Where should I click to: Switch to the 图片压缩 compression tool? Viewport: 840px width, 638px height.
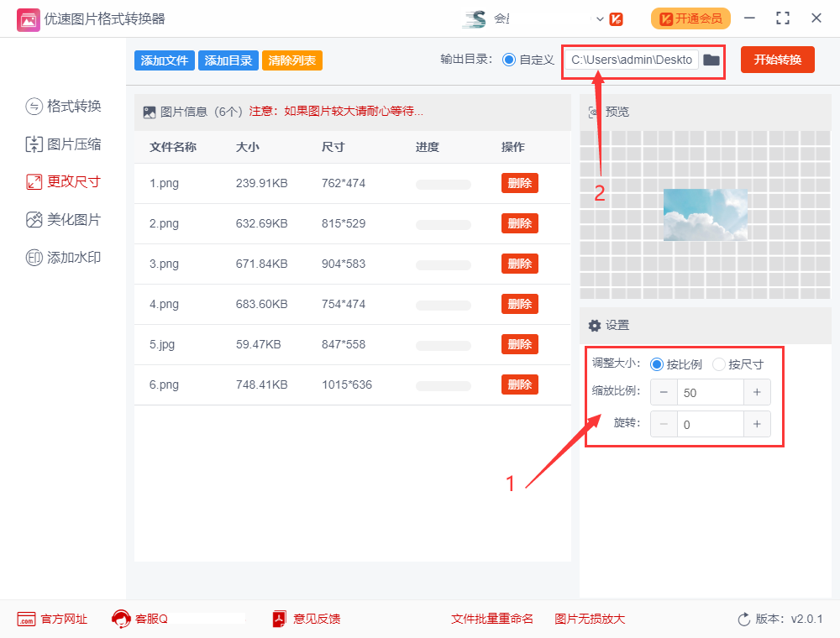[x=63, y=144]
